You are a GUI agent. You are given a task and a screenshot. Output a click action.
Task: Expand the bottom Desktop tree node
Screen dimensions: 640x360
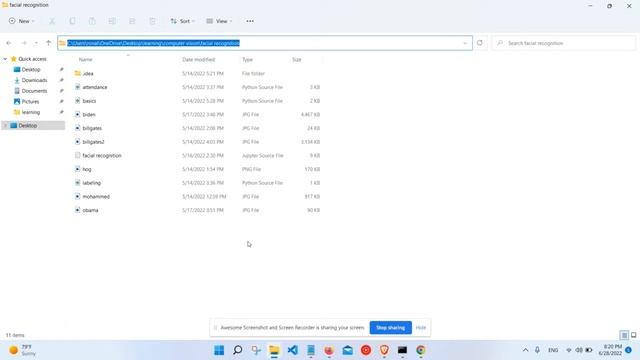tap(5, 126)
